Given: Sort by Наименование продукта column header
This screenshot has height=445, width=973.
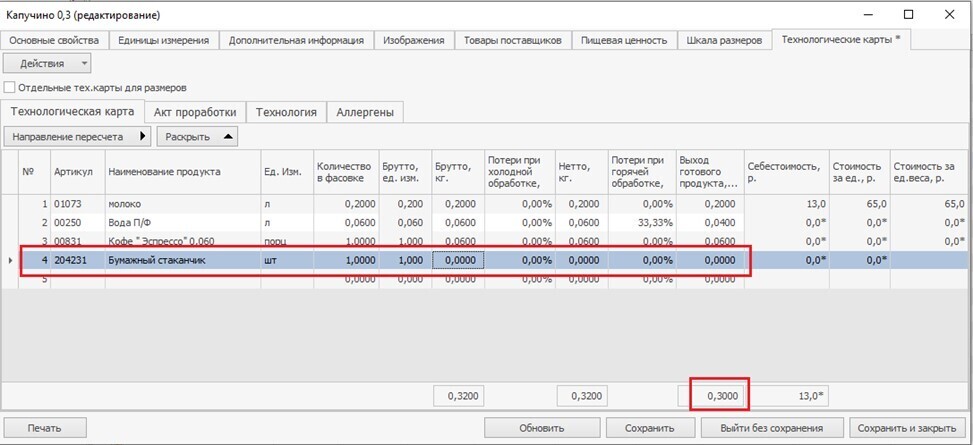Looking at the screenshot, I should coord(180,172).
